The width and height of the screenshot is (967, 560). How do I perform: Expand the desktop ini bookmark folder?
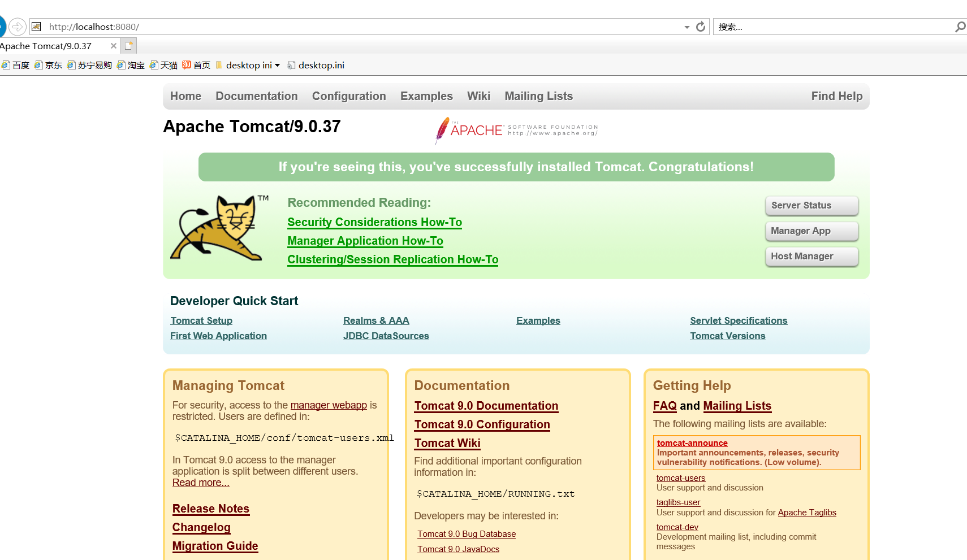(x=248, y=66)
